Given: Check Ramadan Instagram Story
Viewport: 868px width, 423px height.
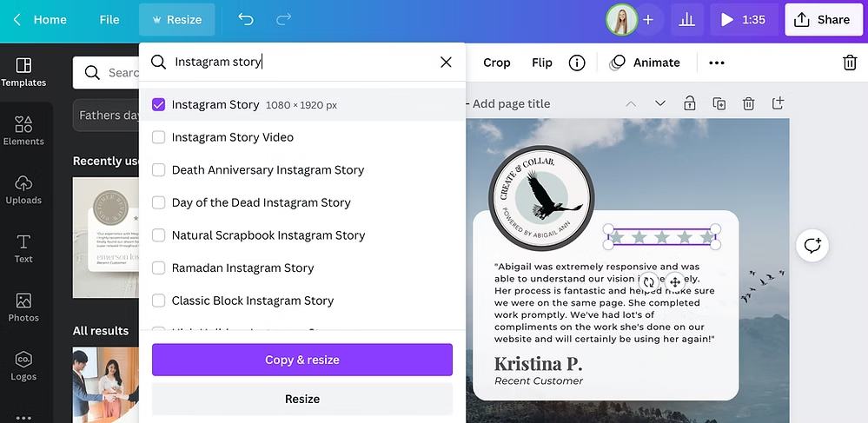Looking at the screenshot, I should click(158, 268).
